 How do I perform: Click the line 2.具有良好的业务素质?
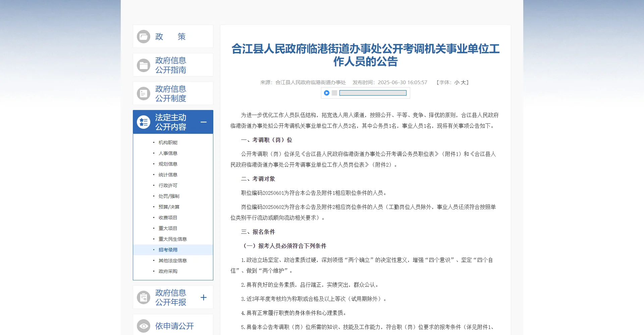click(311, 285)
